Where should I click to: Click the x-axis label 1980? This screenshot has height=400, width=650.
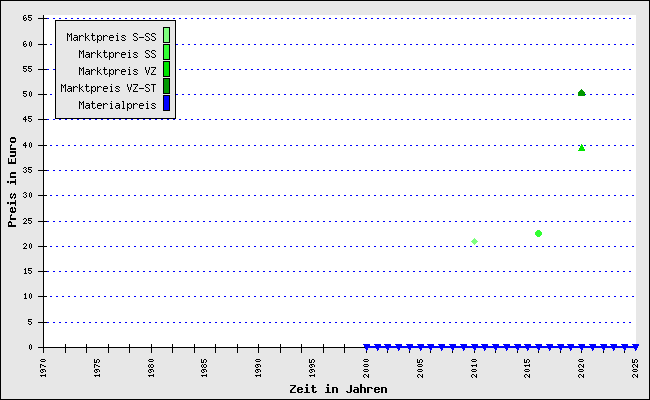(x=151, y=368)
